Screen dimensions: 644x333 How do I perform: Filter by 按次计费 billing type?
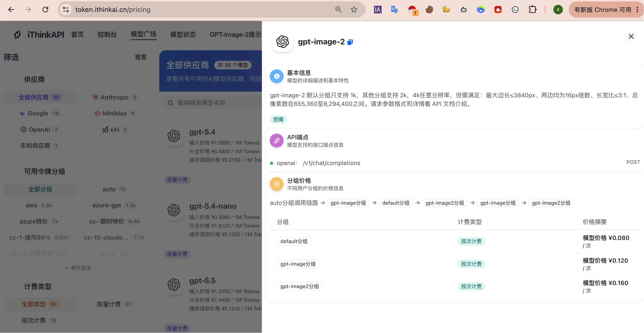pos(39,320)
